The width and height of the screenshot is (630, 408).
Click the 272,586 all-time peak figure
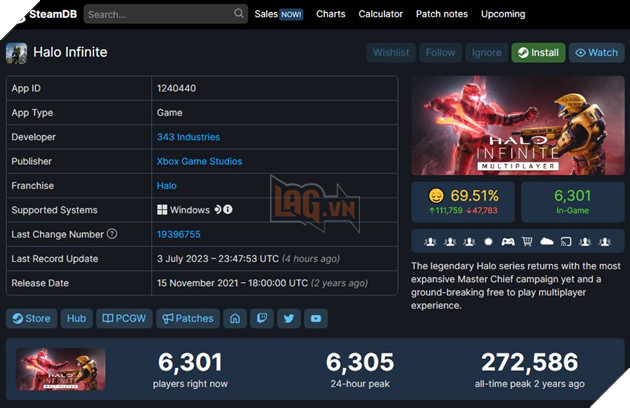(x=530, y=362)
